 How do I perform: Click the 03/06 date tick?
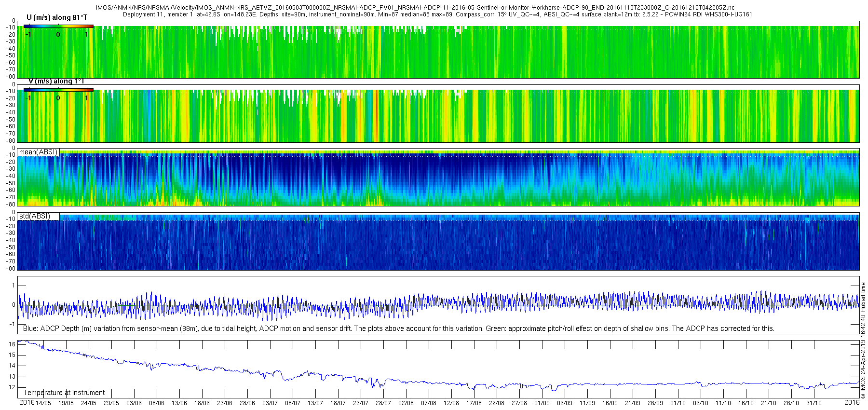point(134,403)
